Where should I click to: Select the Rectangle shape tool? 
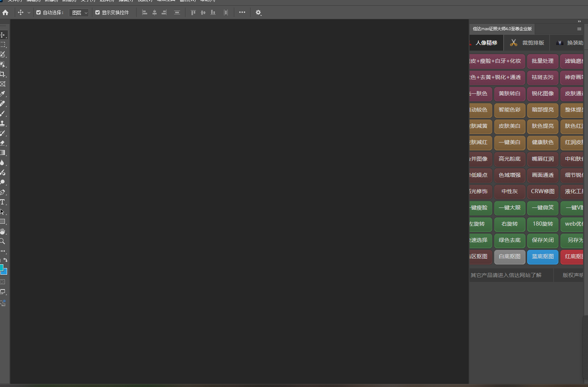[x=3, y=221]
